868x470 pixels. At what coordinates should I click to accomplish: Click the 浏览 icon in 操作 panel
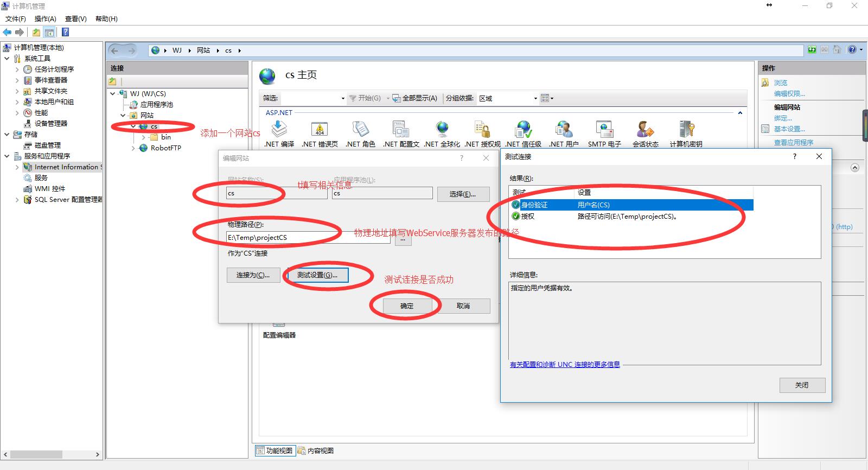click(765, 83)
